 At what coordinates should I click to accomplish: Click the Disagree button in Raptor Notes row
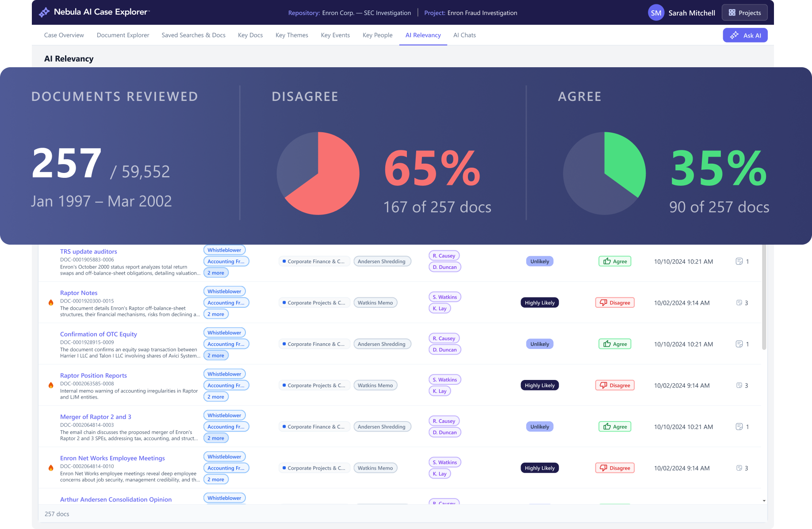pyautogui.click(x=615, y=303)
